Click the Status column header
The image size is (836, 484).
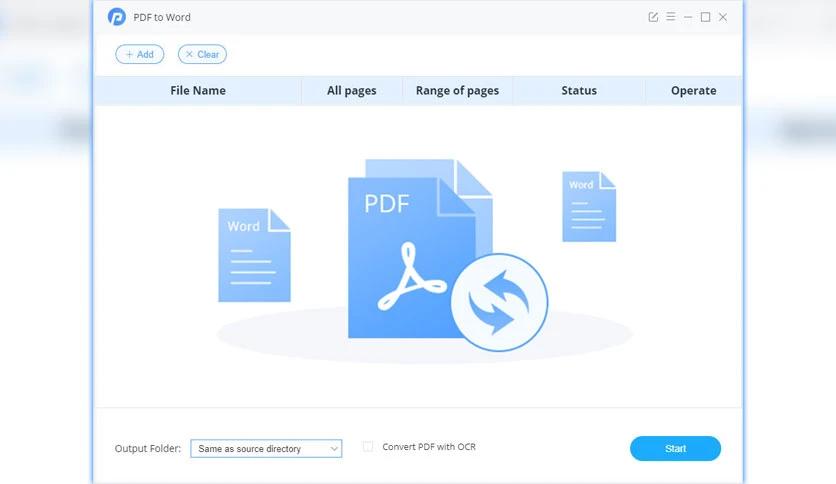(x=579, y=91)
